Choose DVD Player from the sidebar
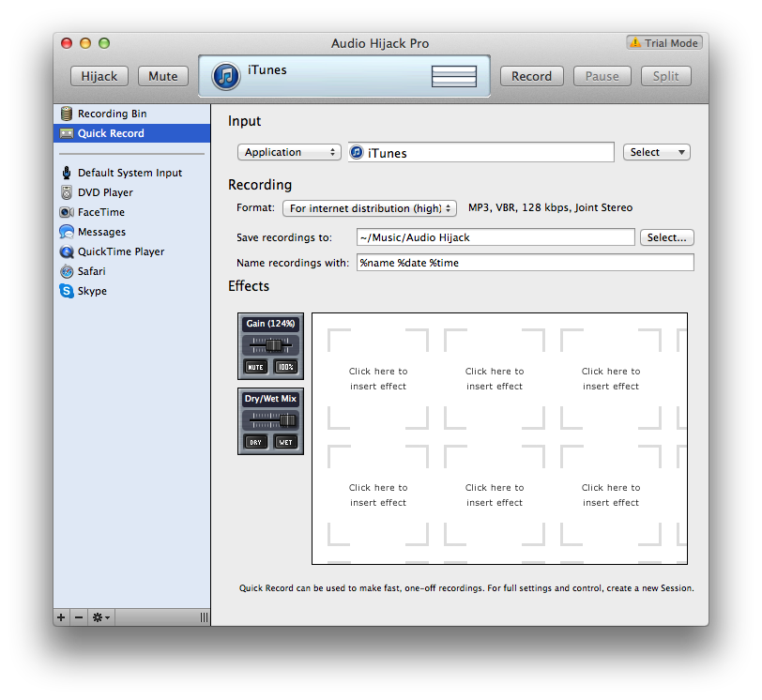 tap(105, 192)
